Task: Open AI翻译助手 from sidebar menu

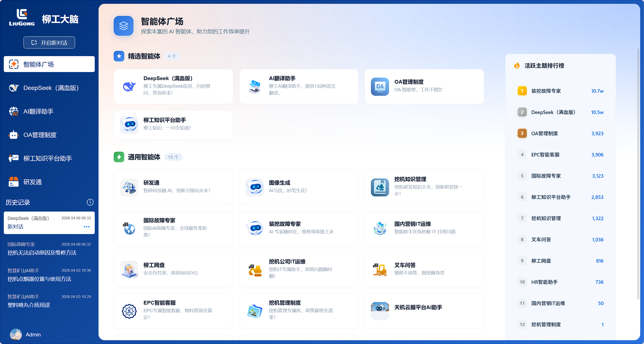Action: click(x=49, y=111)
